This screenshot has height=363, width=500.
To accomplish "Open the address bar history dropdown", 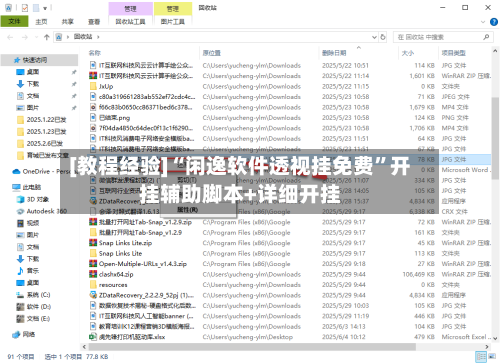I will click(374, 37).
